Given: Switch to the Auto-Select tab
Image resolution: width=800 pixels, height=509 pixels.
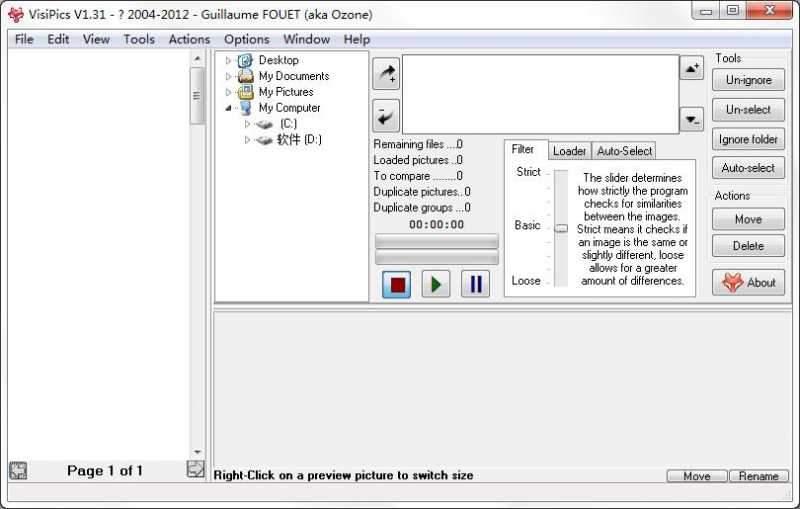Looking at the screenshot, I should pyautogui.click(x=624, y=151).
